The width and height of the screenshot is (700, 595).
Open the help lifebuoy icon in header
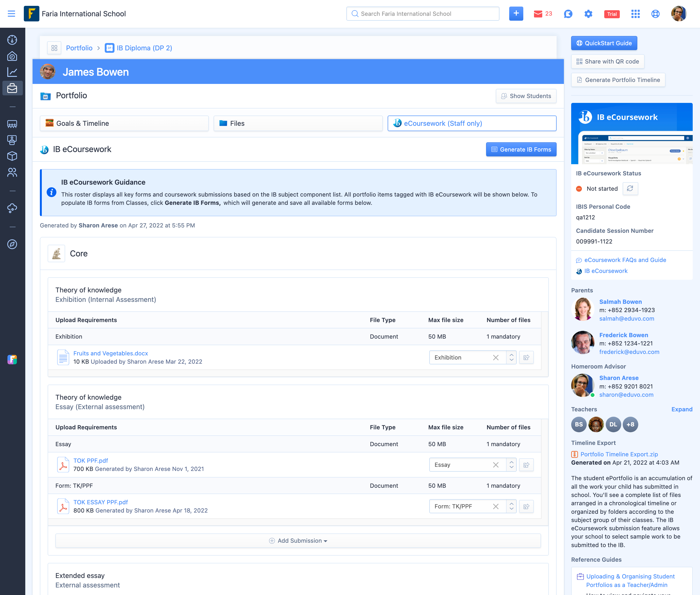coord(655,14)
